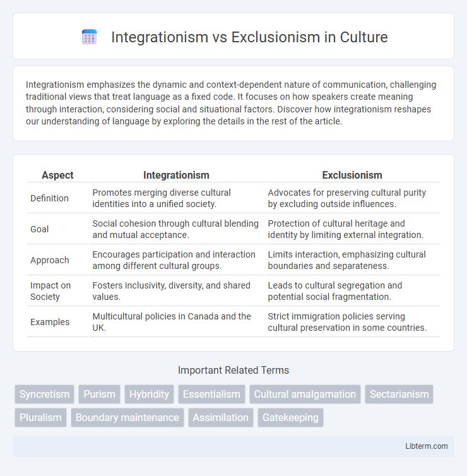Click the cell 'Fosters inclusivity, diversity, and shared values'
The width and height of the screenshot is (467, 476).
tap(176, 291)
